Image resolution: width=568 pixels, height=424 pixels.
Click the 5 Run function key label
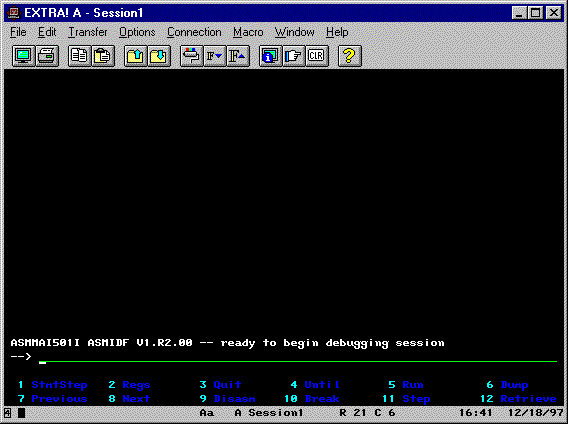click(406, 385)
